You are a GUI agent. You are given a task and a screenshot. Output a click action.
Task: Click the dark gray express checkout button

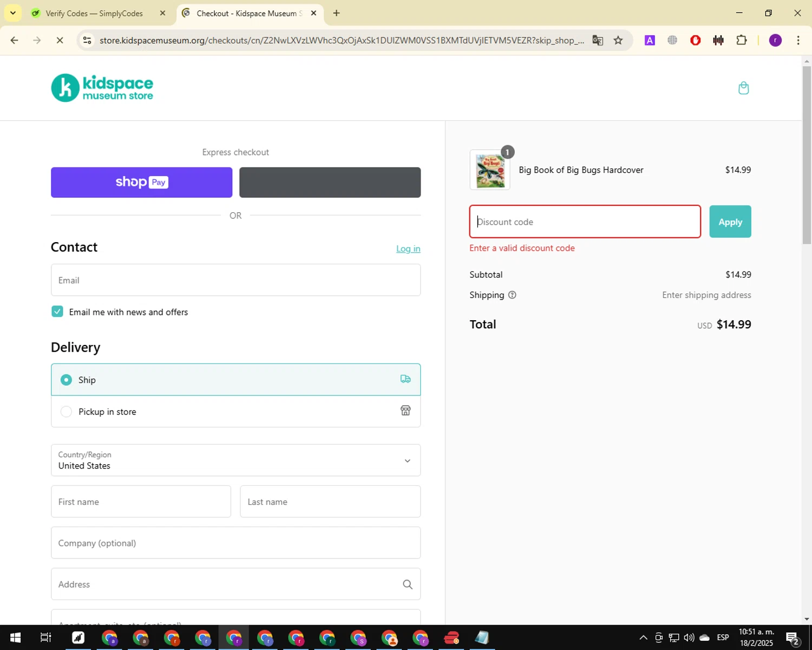tap(330, 182)
